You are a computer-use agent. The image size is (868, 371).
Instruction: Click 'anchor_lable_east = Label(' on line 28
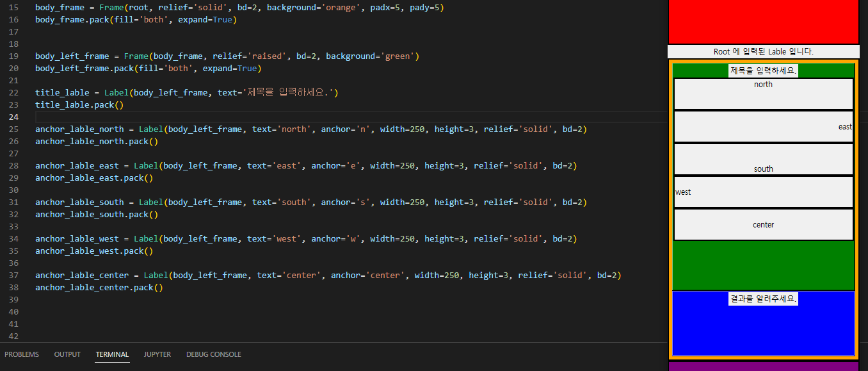(99, 165)
